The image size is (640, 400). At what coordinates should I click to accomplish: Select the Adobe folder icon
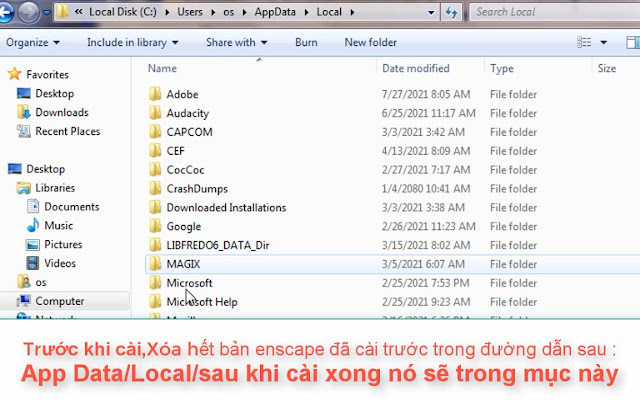(x=155, y=94)
